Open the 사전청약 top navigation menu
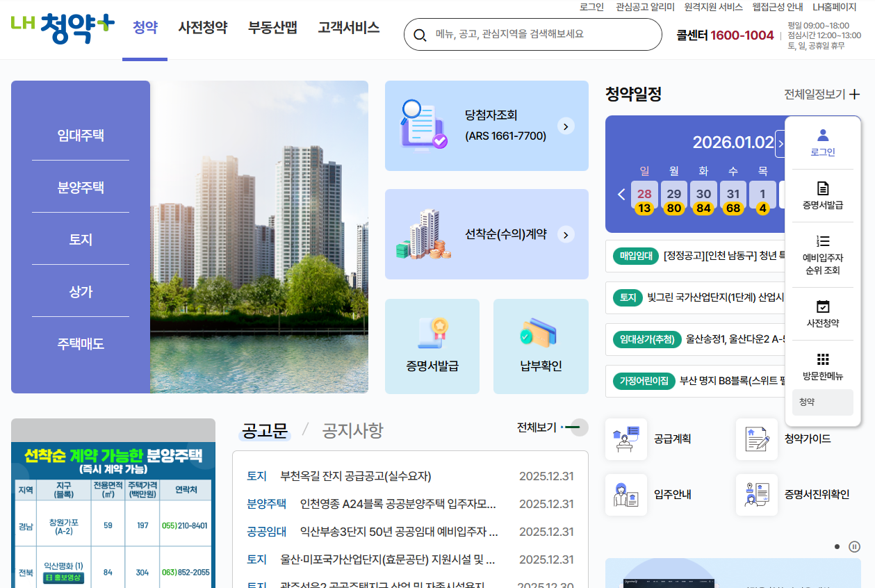 [x=202, y=28]
